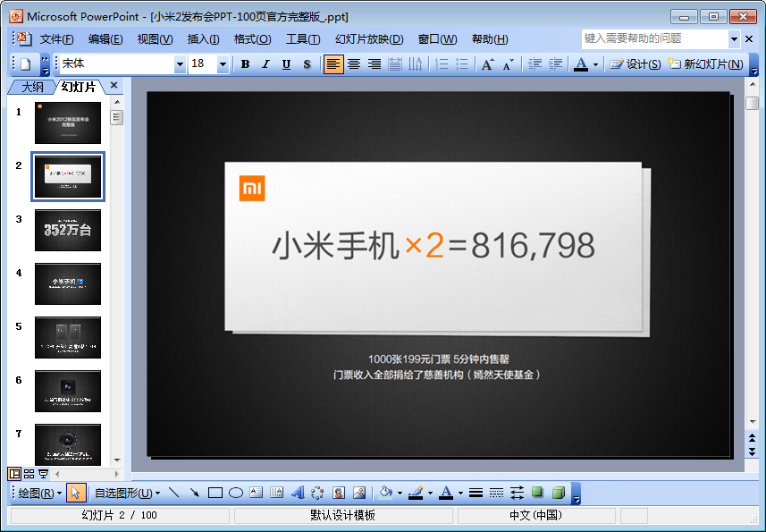Increase indent level
766x532 pixels.
pyautogui.click(x=555, y=64)
